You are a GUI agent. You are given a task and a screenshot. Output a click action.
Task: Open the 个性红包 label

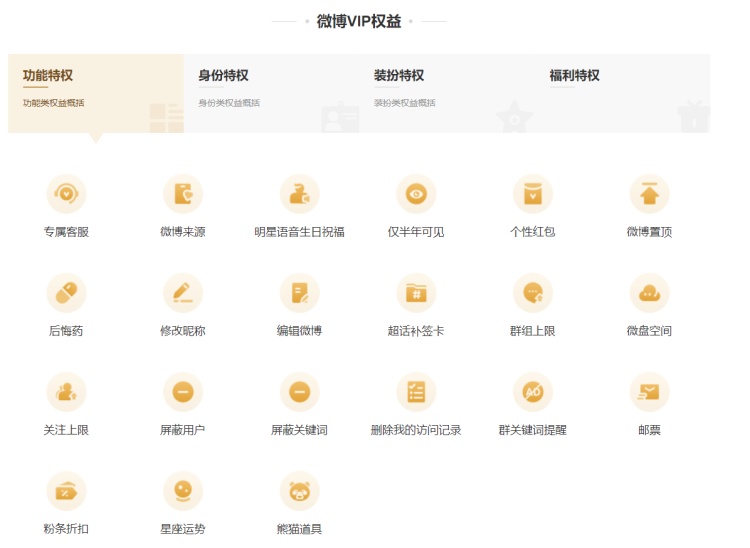(533, 232)
